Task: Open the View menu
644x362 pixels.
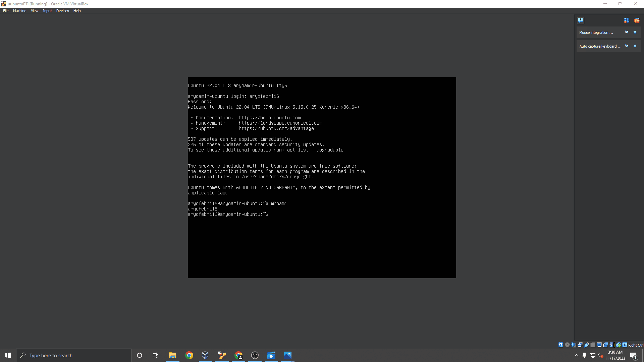Action: click(x=35, y=11)
